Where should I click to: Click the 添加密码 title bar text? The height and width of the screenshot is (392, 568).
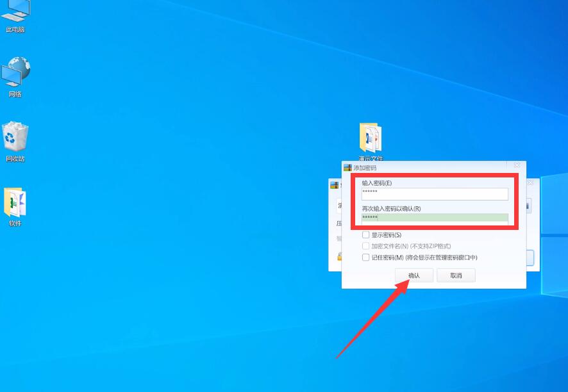365,168
